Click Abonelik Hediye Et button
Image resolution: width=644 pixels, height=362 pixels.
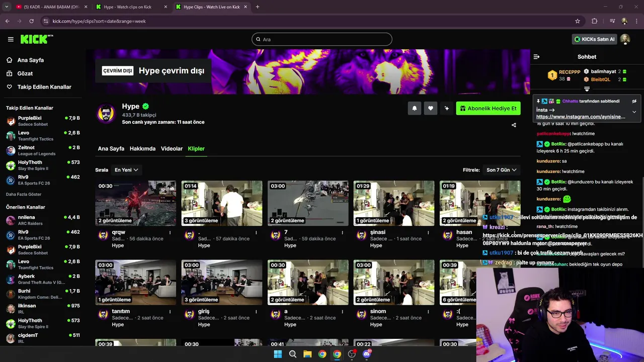pos(488,108)
